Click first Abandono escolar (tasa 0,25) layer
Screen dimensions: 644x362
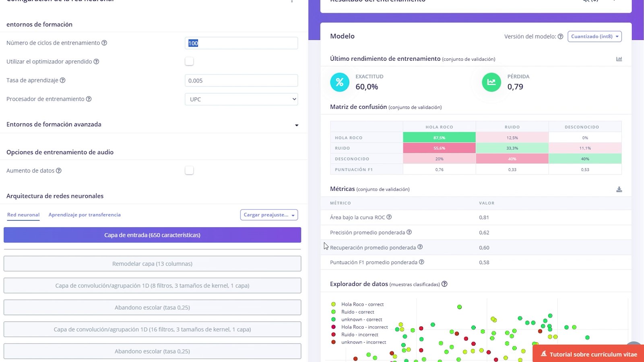(x=152, y=308)
